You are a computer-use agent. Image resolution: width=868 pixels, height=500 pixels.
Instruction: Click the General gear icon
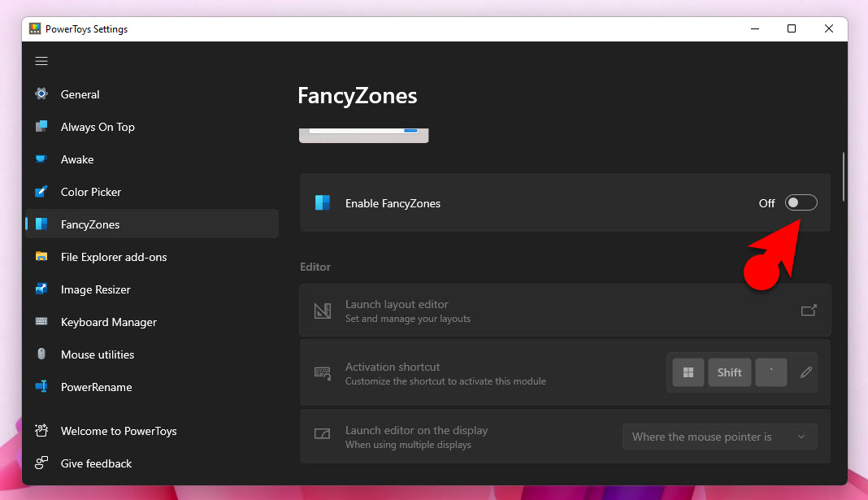41,93
